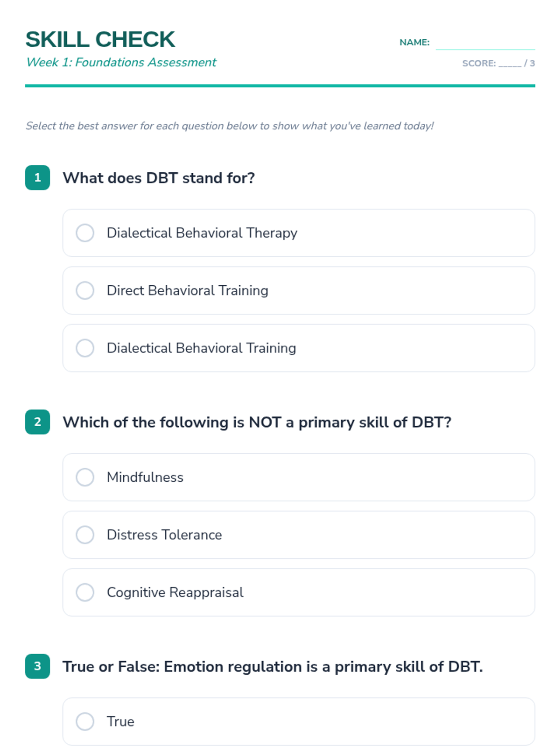Image resolution: width=560 pixels, height=747 pixels.
Task: Select the True radio button
Action: click(85, 721)
